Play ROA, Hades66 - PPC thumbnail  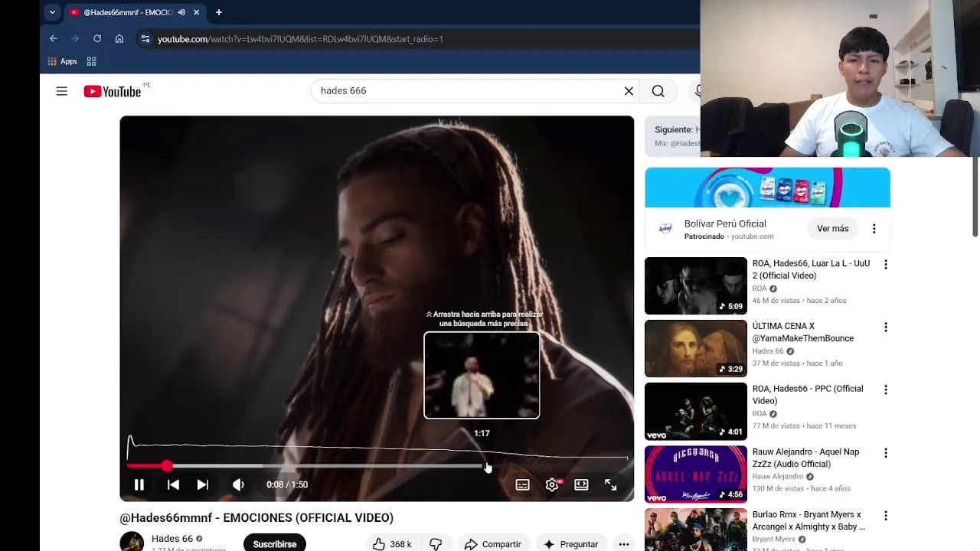[x=696, y=412]
